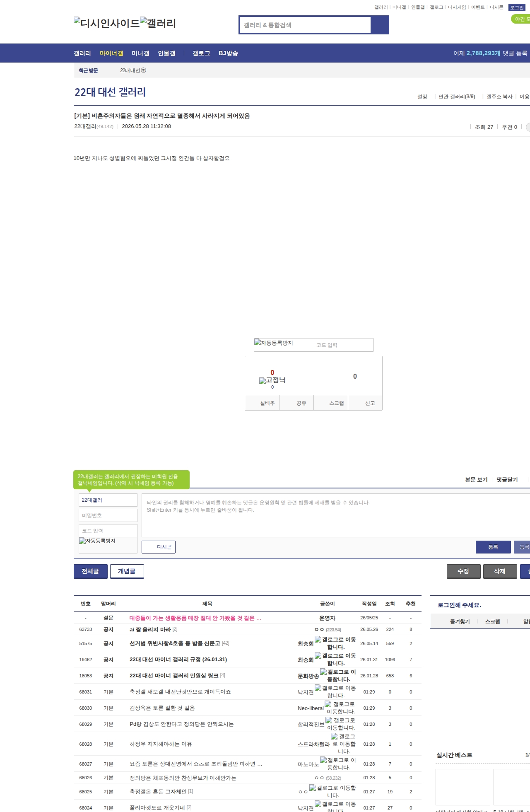The image size is (530, 812).
Task: Open the 22대 대선 갤러리 title link
Action: click(110, 92)
